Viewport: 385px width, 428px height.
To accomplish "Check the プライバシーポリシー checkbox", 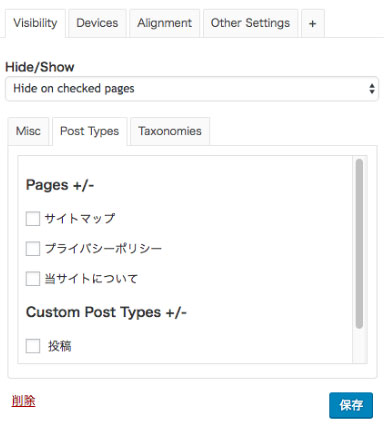I will tap(33, 249).
